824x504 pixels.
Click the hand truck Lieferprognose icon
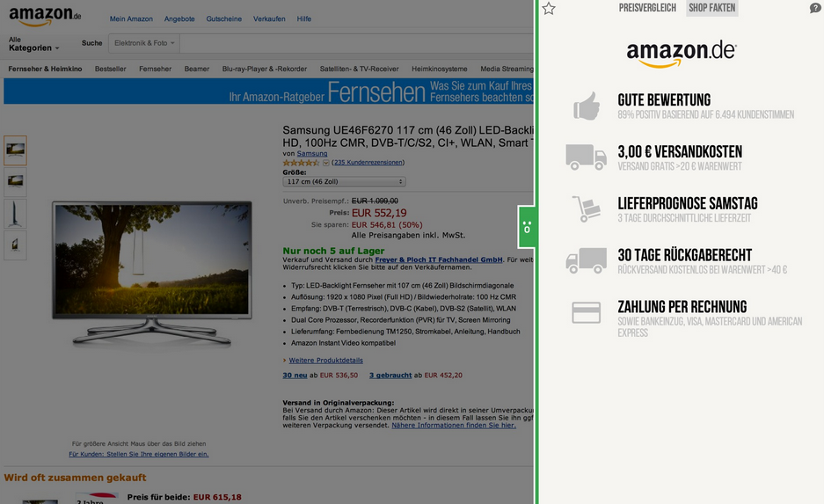pos(586,208)
